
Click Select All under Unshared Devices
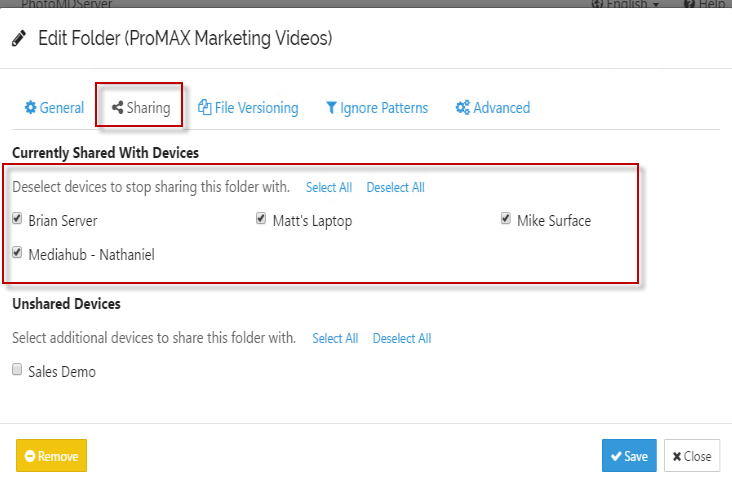[335, 338]
